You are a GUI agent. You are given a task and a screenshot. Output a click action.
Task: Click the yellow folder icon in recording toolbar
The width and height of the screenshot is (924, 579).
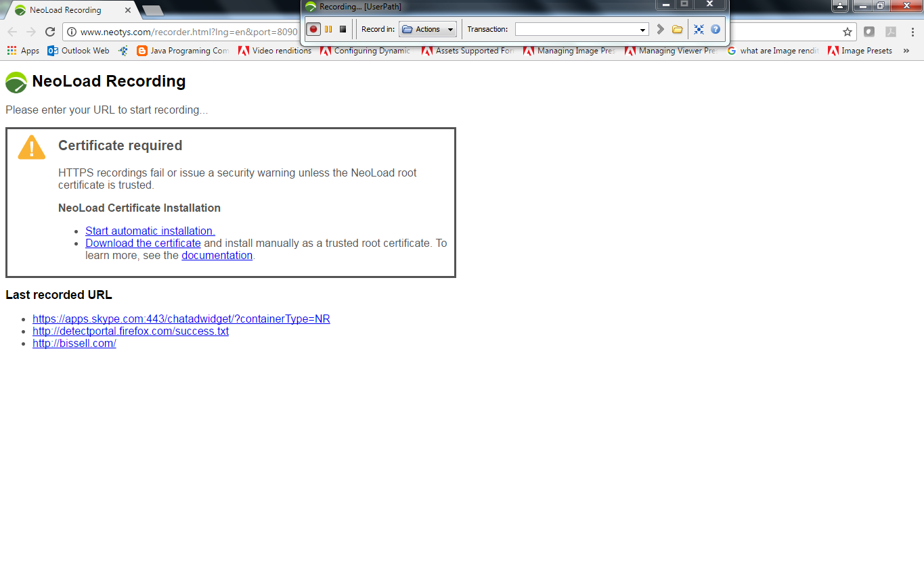click(x=677, y=29)
